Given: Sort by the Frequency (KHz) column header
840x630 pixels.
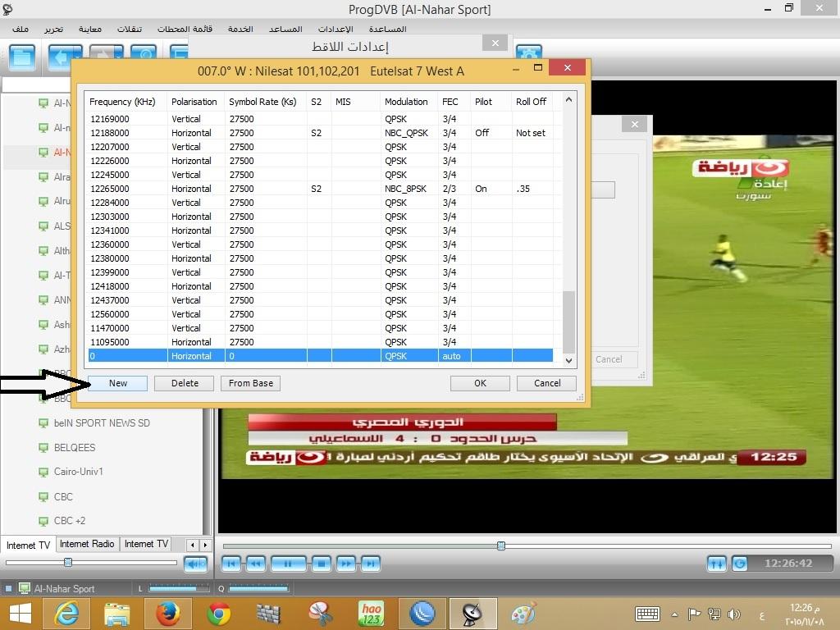Looking at the screenshot, I should point(122,102).
